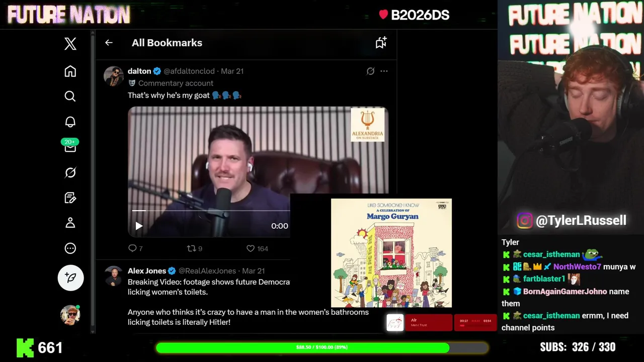Open the More circle-dots menu

pyautogui.click(x=70, y=248)
